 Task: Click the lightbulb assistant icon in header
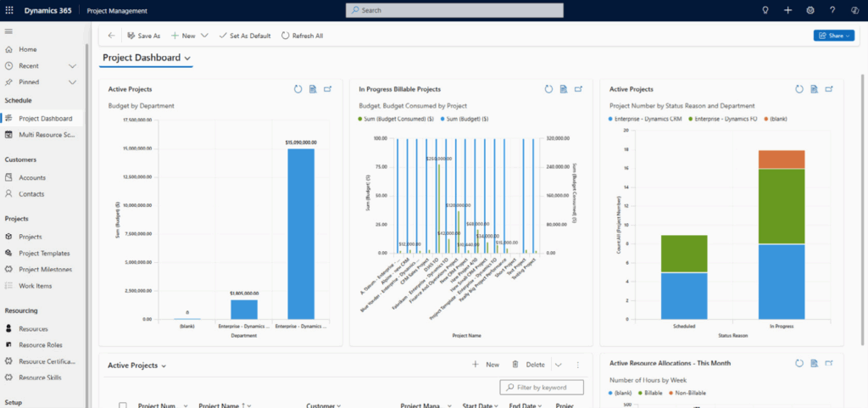765,10
